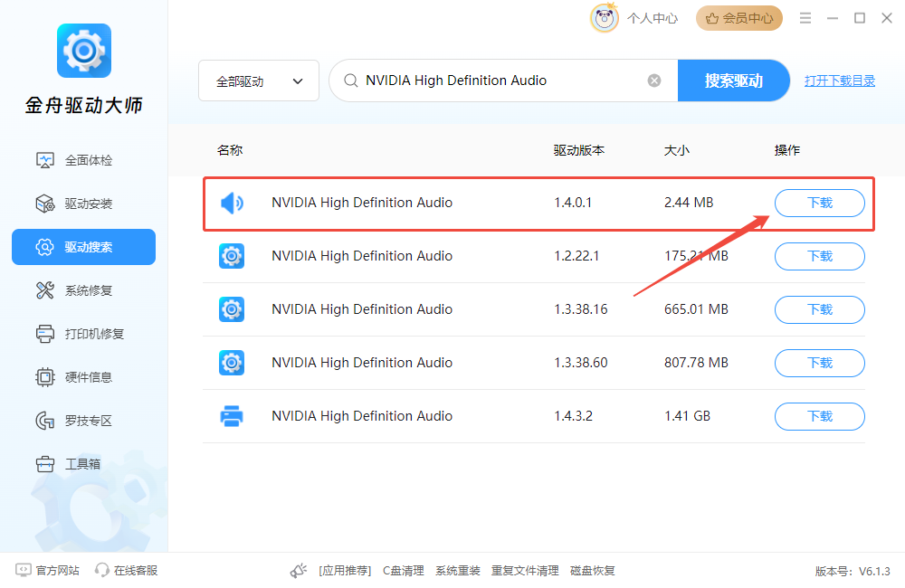Click gear icon of 1.3.38.16 row
This screenshot has height=588, width=905.
pyautogui.click(x=232, y=309)
